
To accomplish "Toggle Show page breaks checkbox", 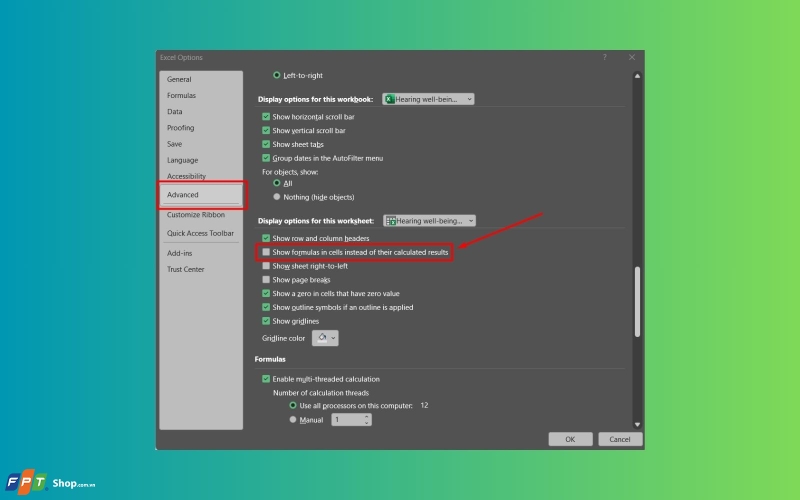I will pos(266,280).
